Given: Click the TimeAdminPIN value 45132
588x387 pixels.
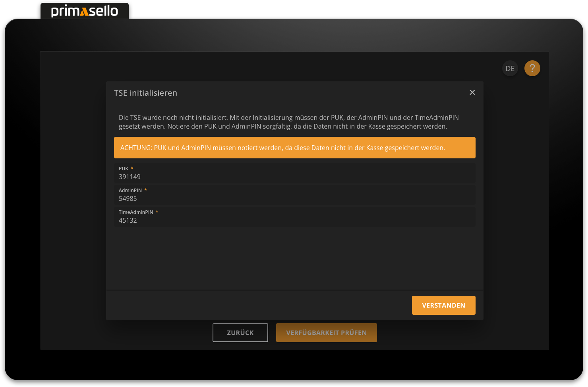Looking at the screenshot, I should 128,220.
